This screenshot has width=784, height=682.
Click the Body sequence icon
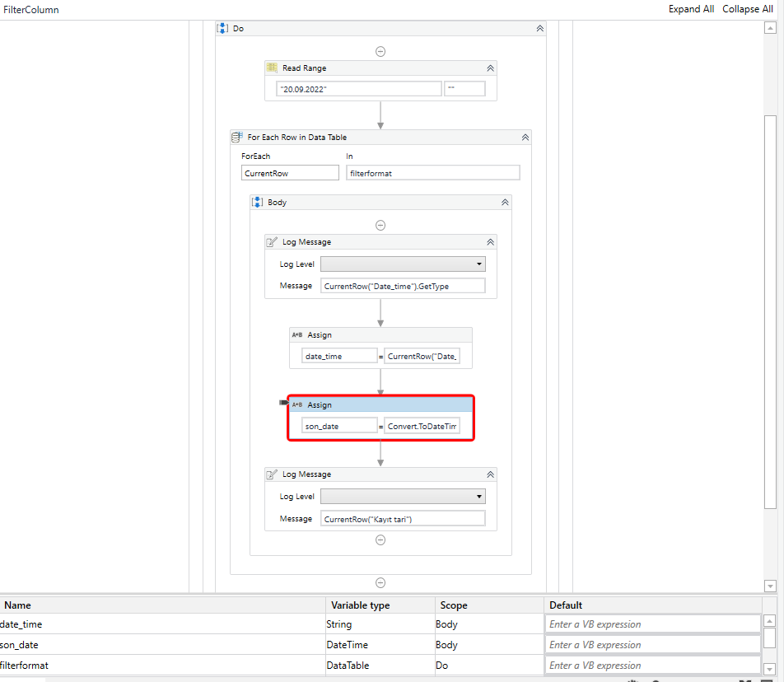(x=256, y=202)
